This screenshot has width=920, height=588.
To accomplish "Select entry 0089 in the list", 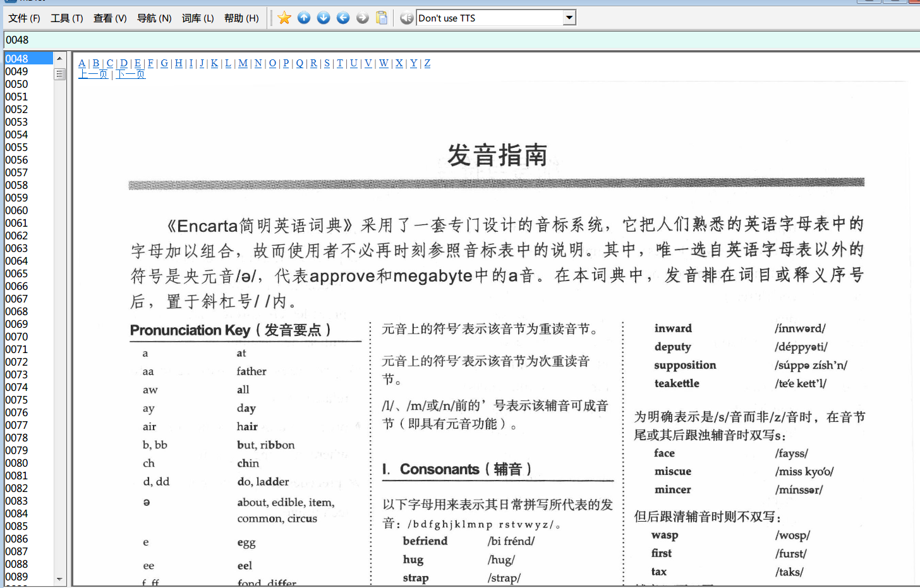I will [x=28, y=577].
